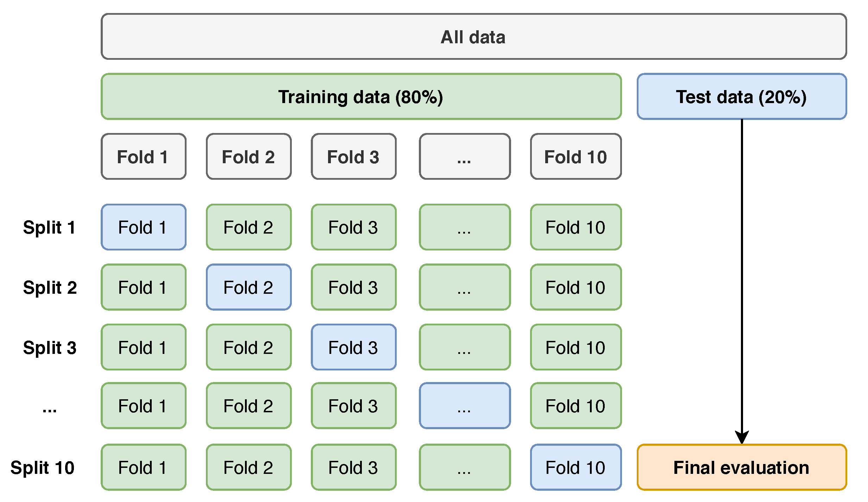Select the blue Fold 10 in Split 10
Screen dimensions: 868x502
[575, 467]
